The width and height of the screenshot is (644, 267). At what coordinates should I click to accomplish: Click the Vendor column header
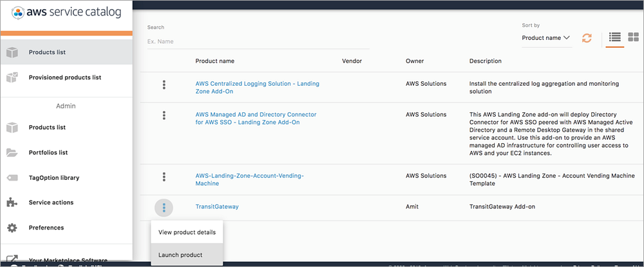(352, 61)
